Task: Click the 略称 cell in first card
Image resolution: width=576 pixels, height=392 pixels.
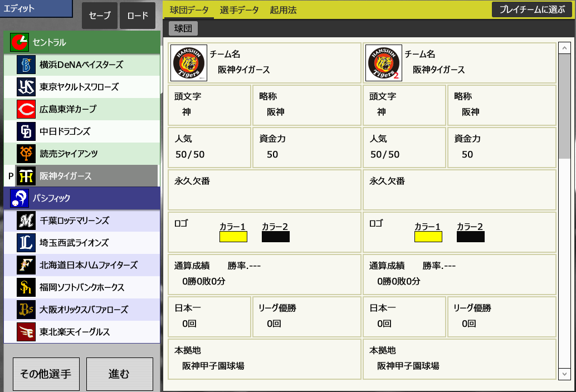Action: point(307,105)
